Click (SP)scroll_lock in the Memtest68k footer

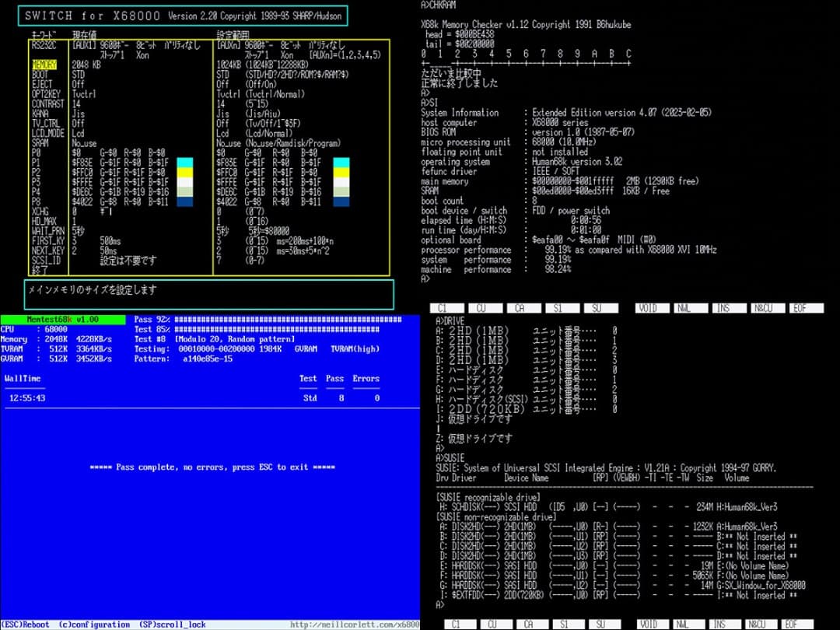[173, 625]
